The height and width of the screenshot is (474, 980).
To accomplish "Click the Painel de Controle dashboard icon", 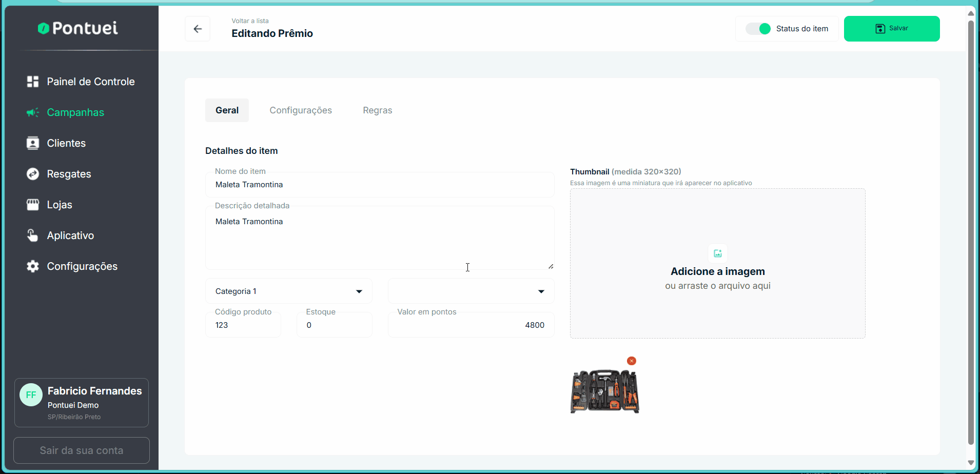I will coord(33,82).
